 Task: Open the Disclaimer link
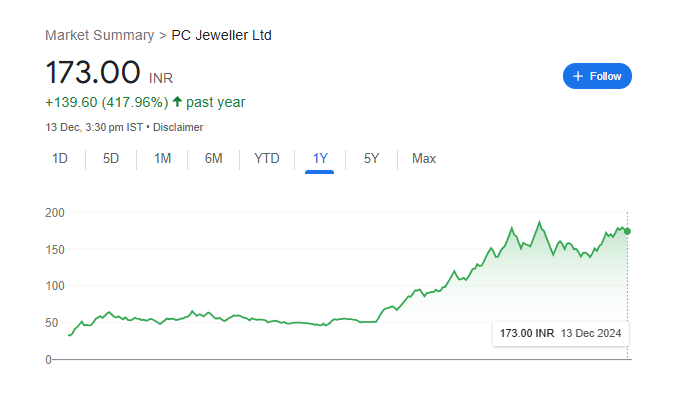click(178, 127)
